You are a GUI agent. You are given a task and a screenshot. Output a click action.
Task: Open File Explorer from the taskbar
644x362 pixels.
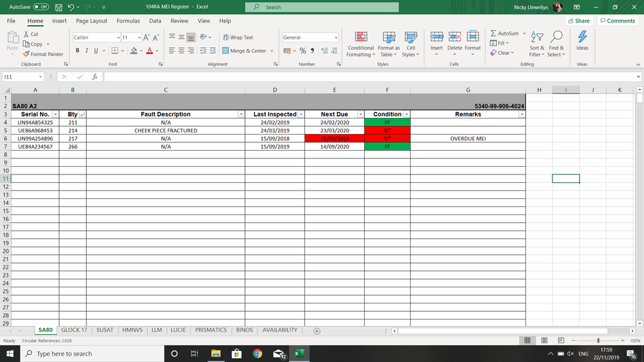point(215,354)
